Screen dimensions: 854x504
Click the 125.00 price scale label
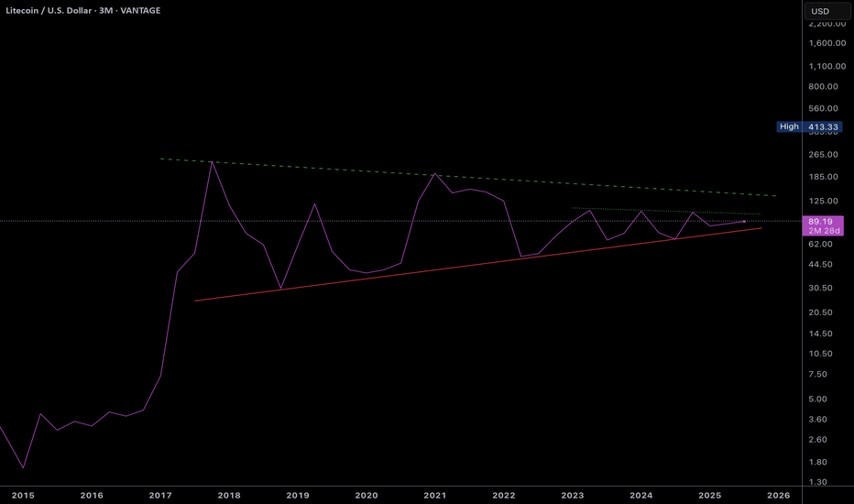pyautogui.click(x=823, y=201)
